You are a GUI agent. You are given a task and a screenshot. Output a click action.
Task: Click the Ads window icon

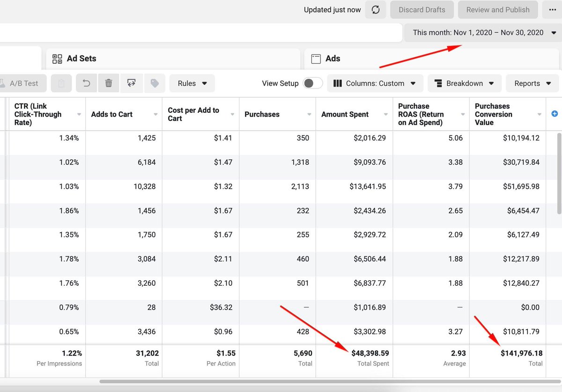(316, 59)
